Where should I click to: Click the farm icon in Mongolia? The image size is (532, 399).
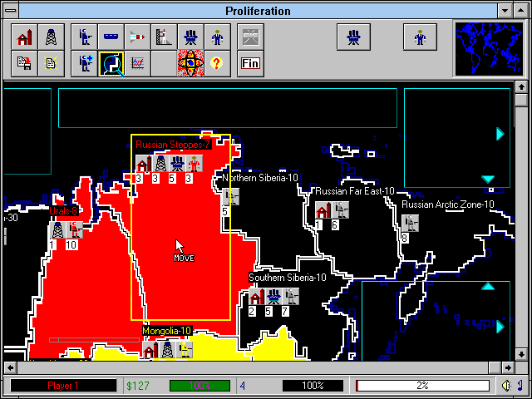pyautogui.click(x=150, y=350)
